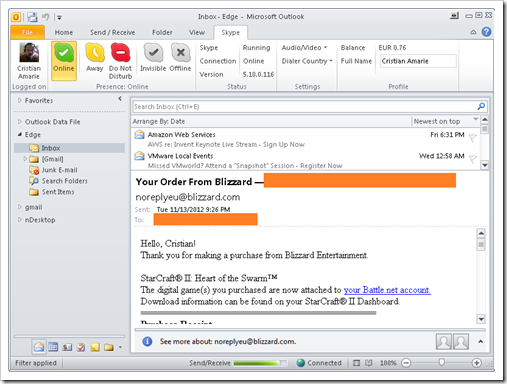This screenshot has height=384, width=507.
Task: Click Arrange By: Date header
Action: [159, 121]
